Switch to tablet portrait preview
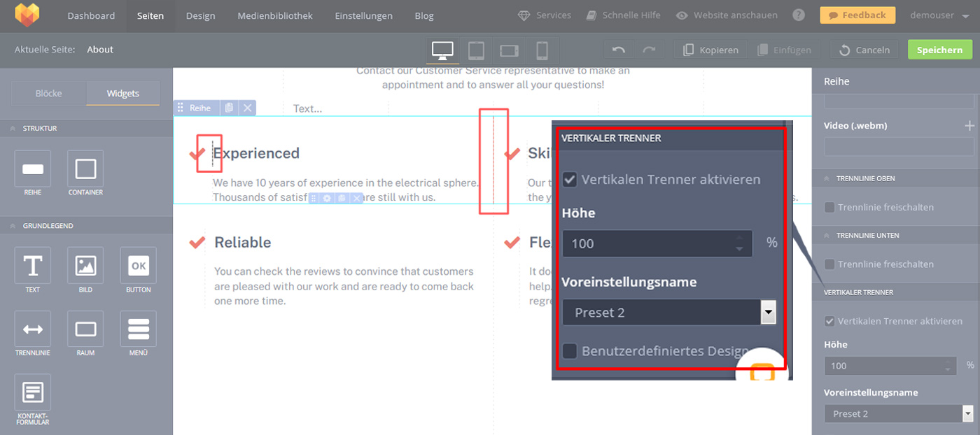 pyautogui.click(x=476, y=50)
